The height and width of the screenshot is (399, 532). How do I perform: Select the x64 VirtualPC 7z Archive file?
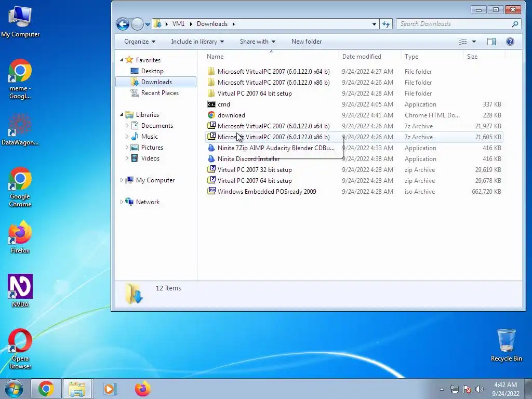click(354, 126)
